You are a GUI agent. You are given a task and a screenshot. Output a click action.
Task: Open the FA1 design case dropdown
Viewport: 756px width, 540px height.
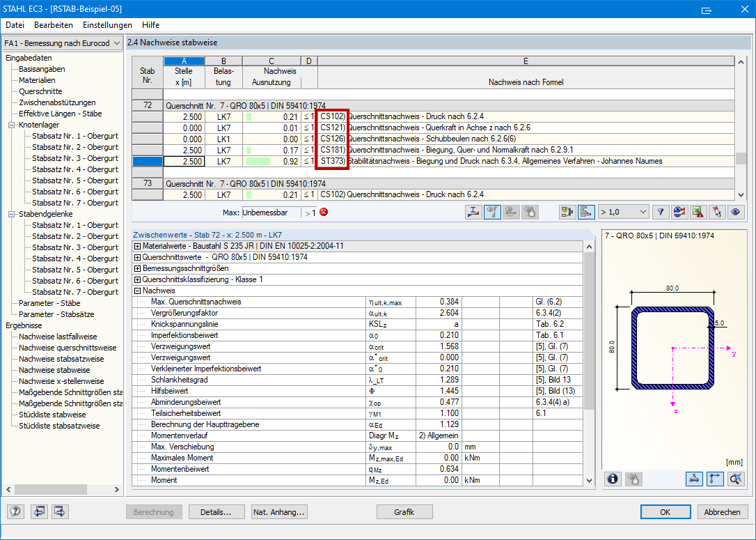pos(62,43)
